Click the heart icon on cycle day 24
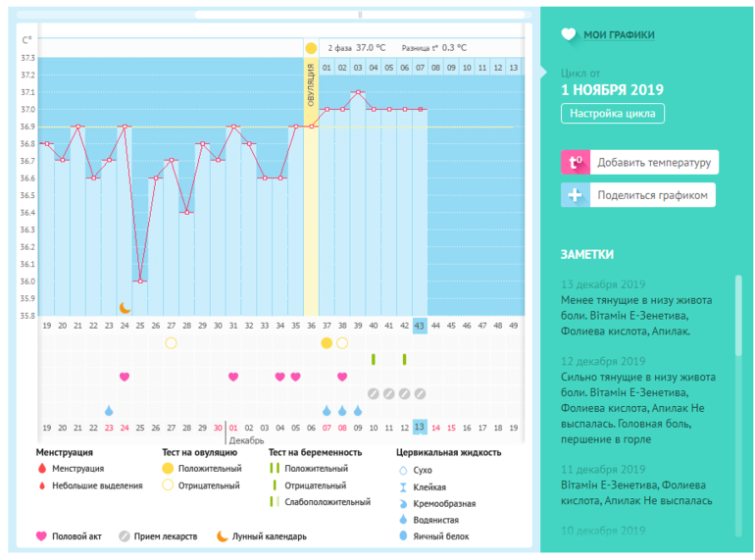 (125, 377)
